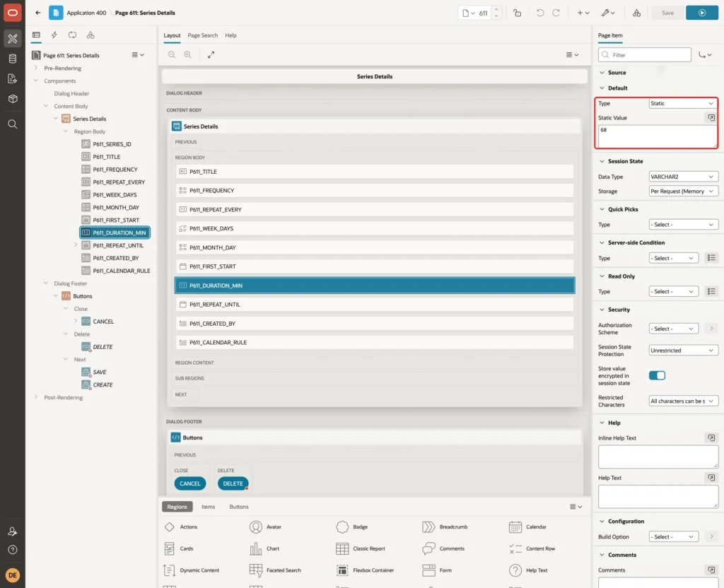Switch to the Dynamic Actions lightning tab
Viewport: 724px width, 588px height.
pos(54,35)
